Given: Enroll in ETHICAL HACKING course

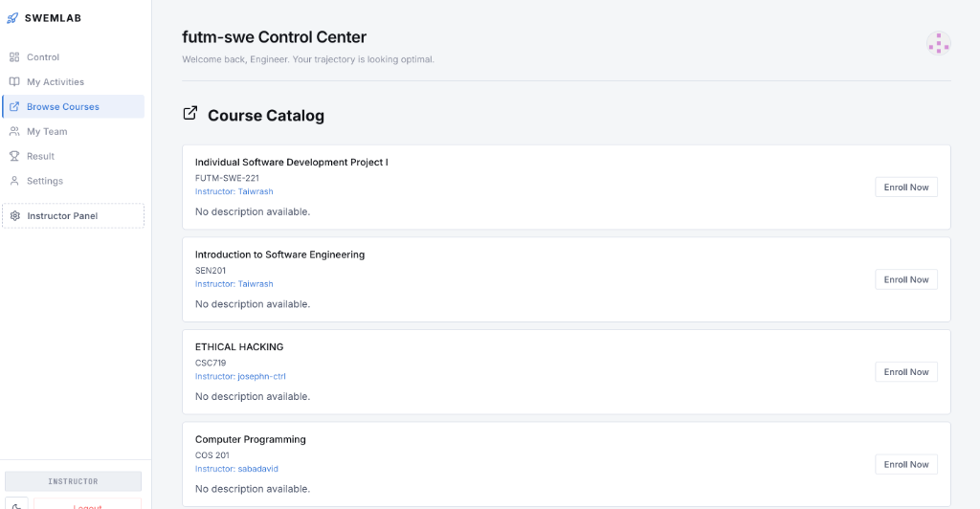Looking at the screenshot, I should (x=905, y=372).
